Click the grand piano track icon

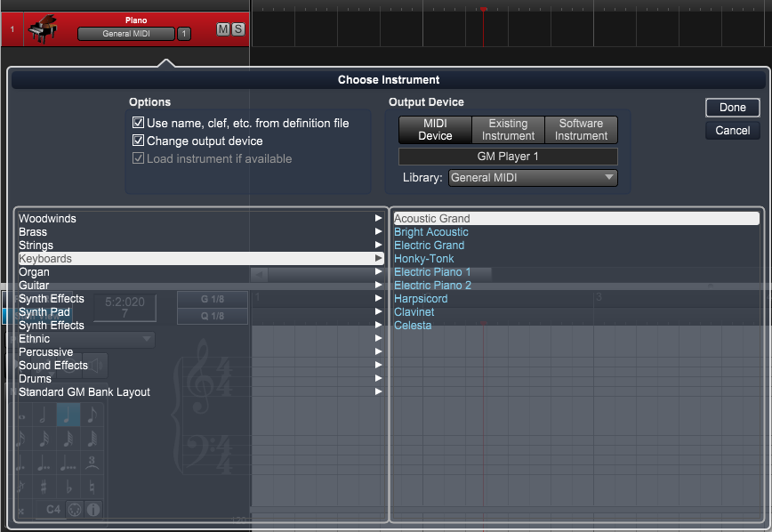point(42,29)
